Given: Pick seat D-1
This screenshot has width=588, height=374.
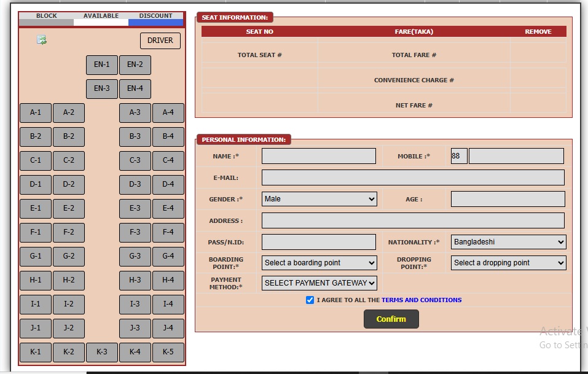Looking at the screenshot, I should point(36,185).
